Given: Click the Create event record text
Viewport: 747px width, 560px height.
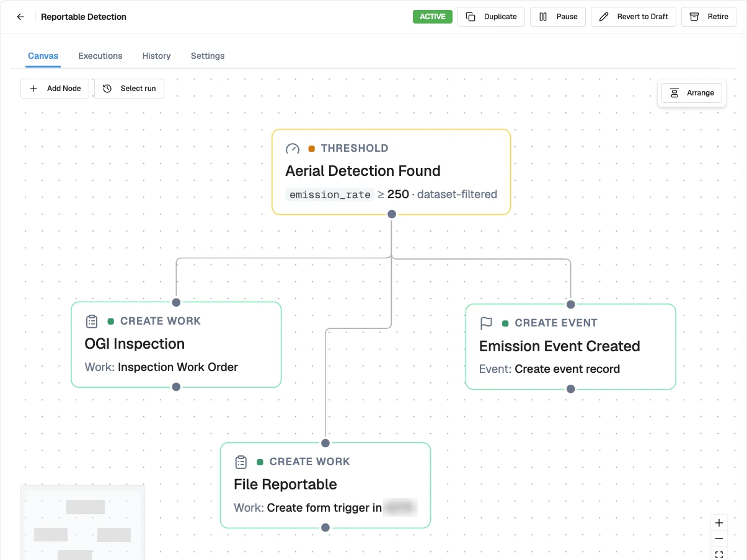Looking at the screenshot, I should click(567, 369).
